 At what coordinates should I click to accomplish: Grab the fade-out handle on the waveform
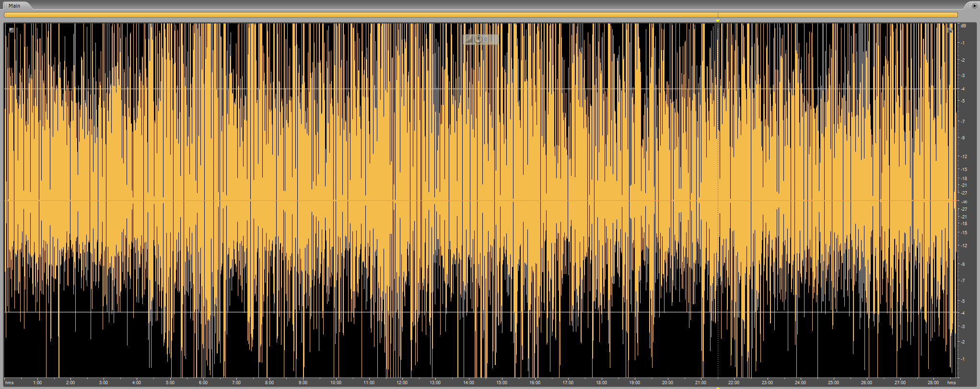pyautogui.click(x=949, y=30)
